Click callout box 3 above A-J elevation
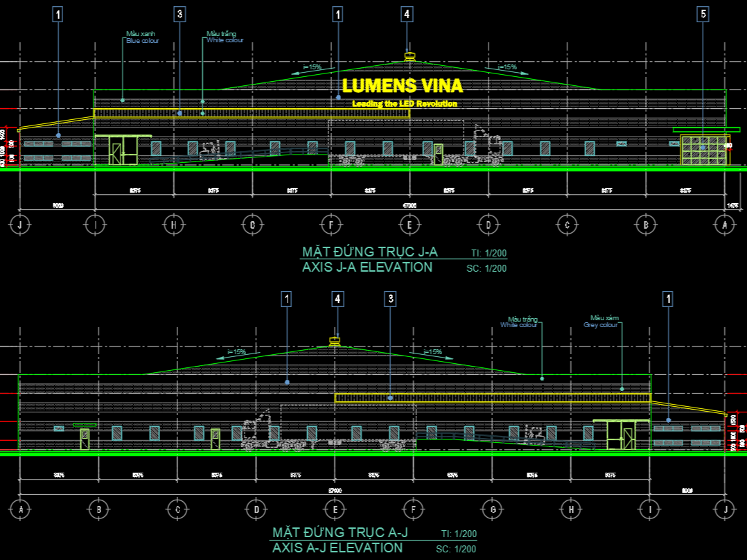Image resolution: width=747 pixels, height=560 pixels. [x=391, y=299]
